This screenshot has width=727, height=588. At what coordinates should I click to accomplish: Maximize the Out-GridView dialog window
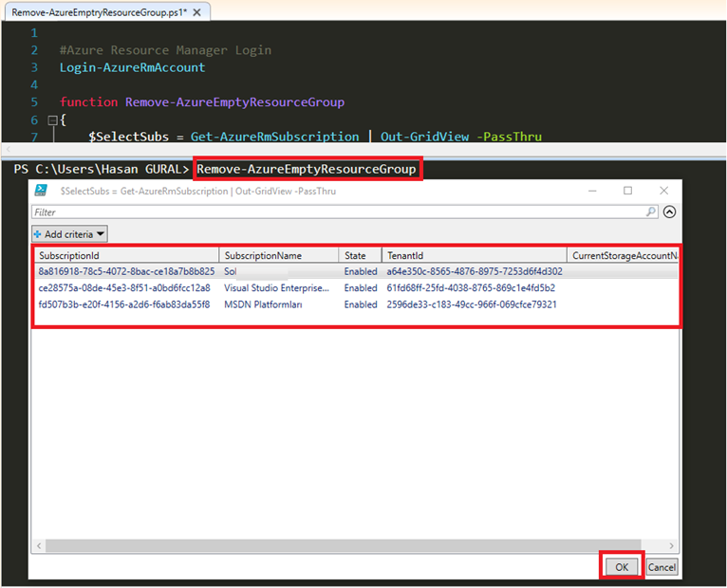point(627,191)
